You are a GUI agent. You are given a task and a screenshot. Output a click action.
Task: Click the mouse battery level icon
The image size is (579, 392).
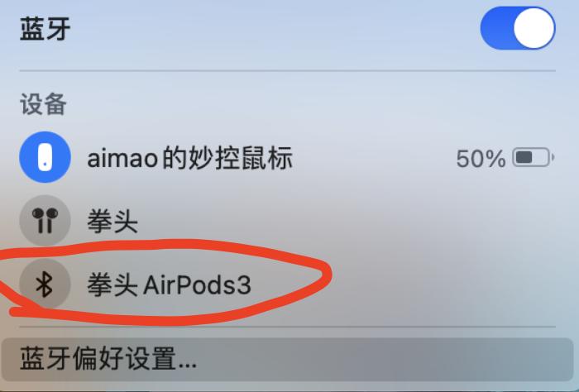click(534, 158)
